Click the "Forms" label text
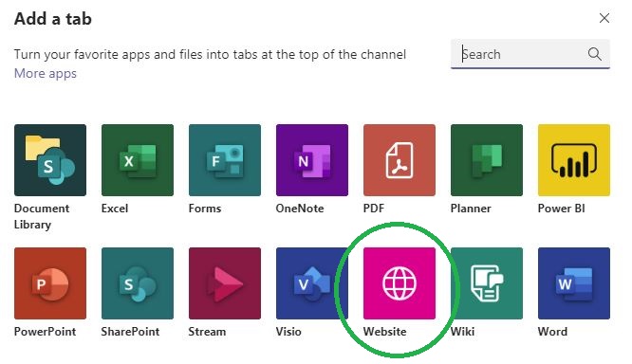 pos(205,209)
